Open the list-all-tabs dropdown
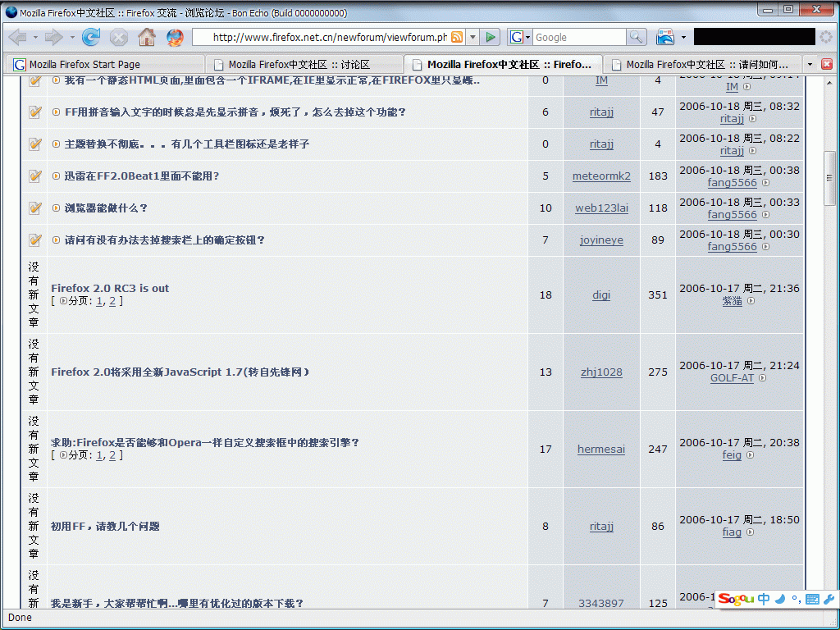Image resolution: width=840 pixels, height=630 pixels. pos(810,64)
